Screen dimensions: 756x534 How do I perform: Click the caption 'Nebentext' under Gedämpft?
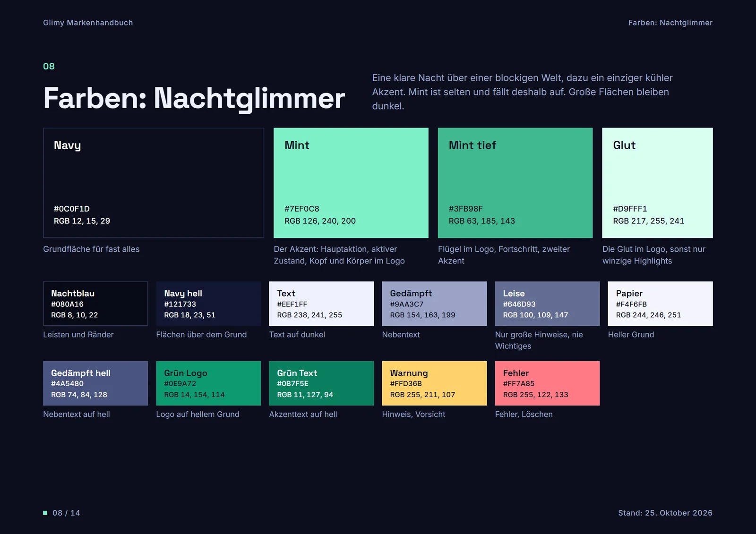pos(401,334)
